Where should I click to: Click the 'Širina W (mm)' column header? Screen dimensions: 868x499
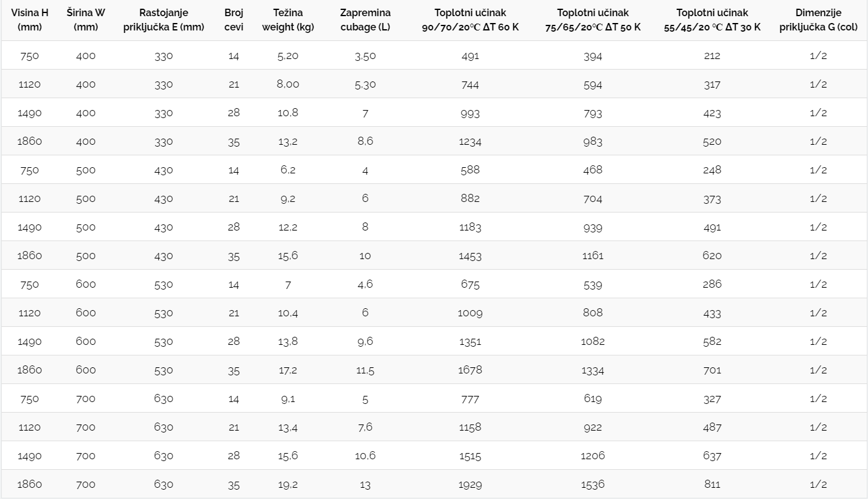pyautogui.click(x=86, y=20)
